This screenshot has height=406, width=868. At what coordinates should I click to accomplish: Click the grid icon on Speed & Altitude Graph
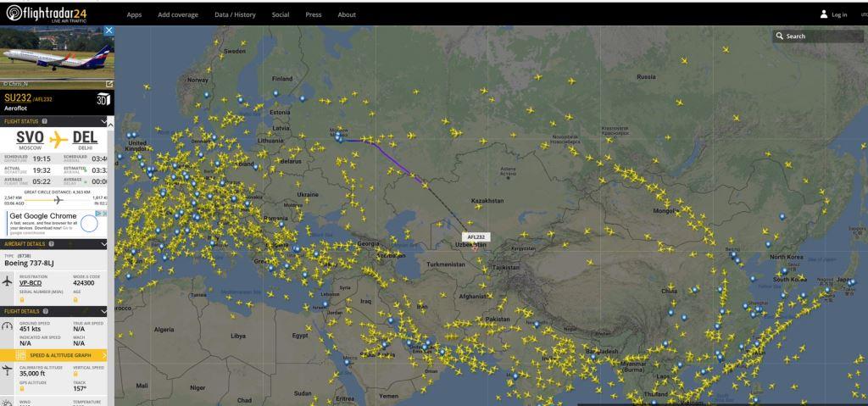pos(20,355)
